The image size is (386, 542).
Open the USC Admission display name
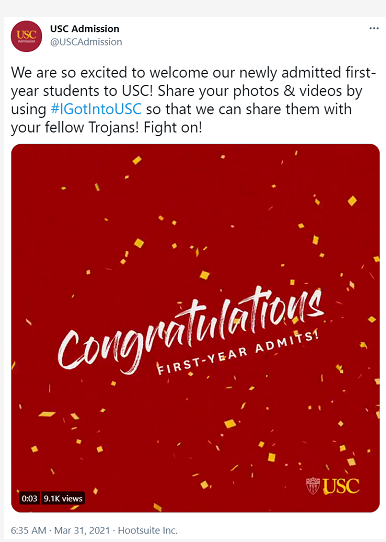tap(85, 29)
